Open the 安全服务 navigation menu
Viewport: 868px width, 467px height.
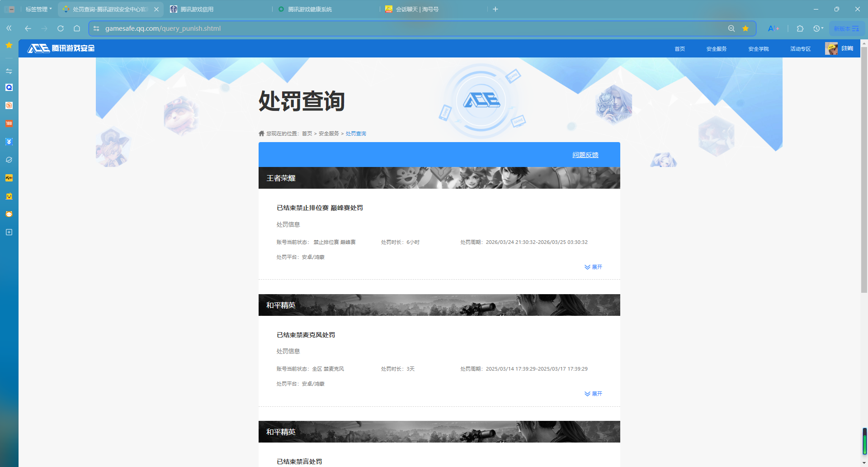pyautogui.click(x=717, y=49)
